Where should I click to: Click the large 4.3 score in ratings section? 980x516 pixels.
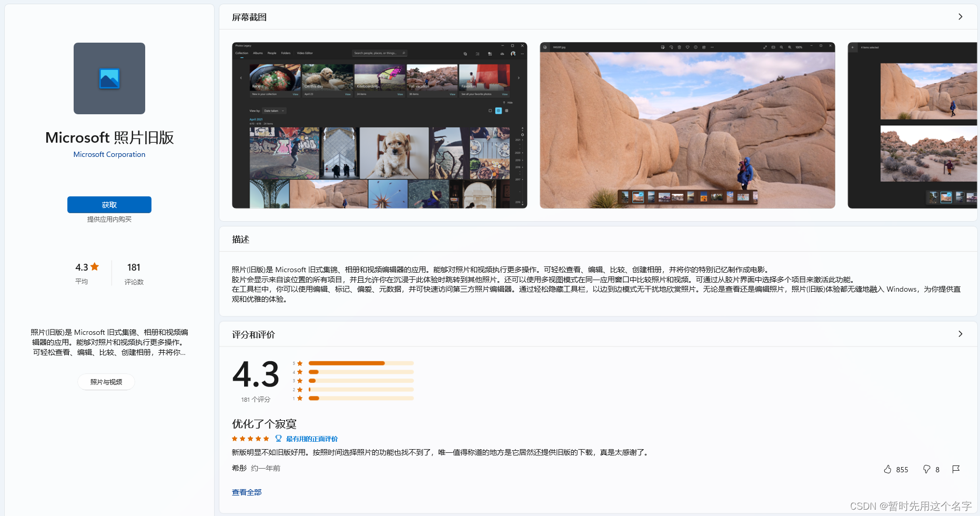click(x=256, y=374)
